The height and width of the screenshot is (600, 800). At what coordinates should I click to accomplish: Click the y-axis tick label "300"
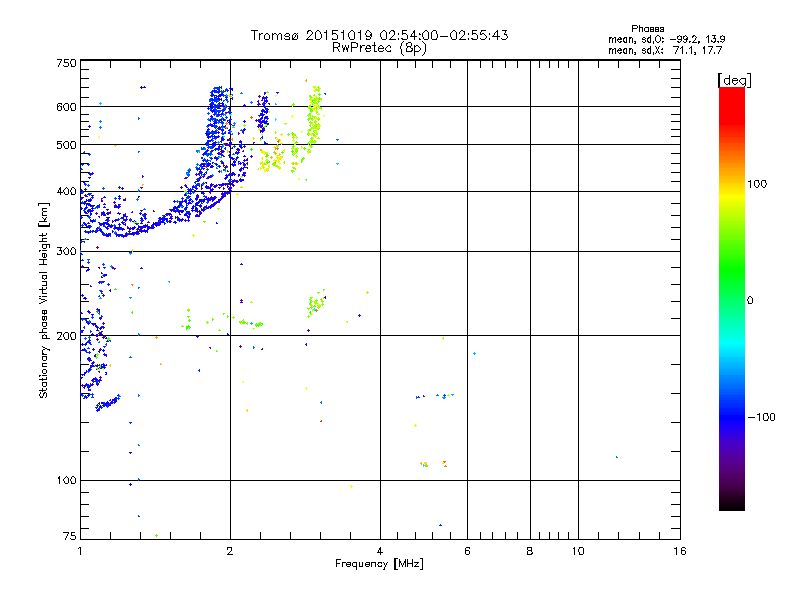(x=66, y=252)
